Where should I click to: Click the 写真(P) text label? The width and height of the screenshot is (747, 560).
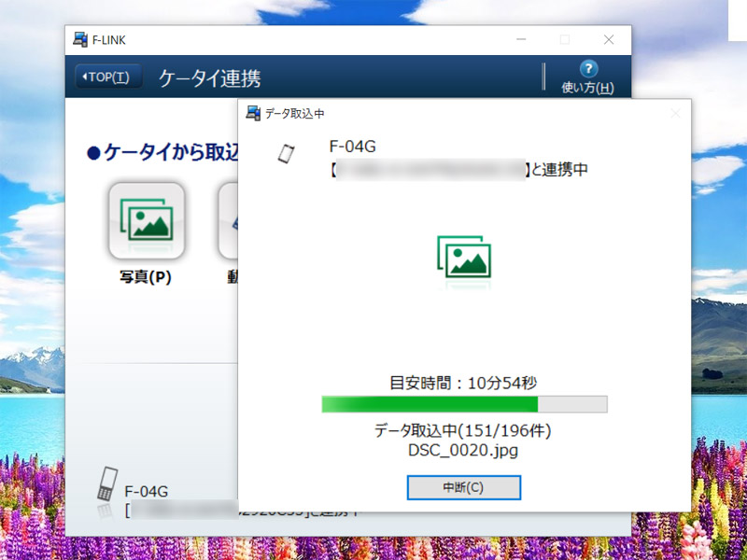[x=146, y=277]
